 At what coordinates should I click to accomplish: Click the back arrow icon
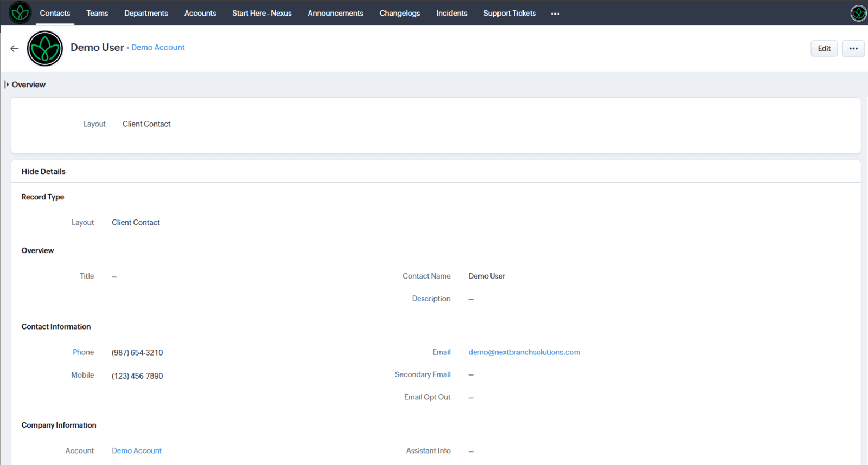click(x=14, y=48)
